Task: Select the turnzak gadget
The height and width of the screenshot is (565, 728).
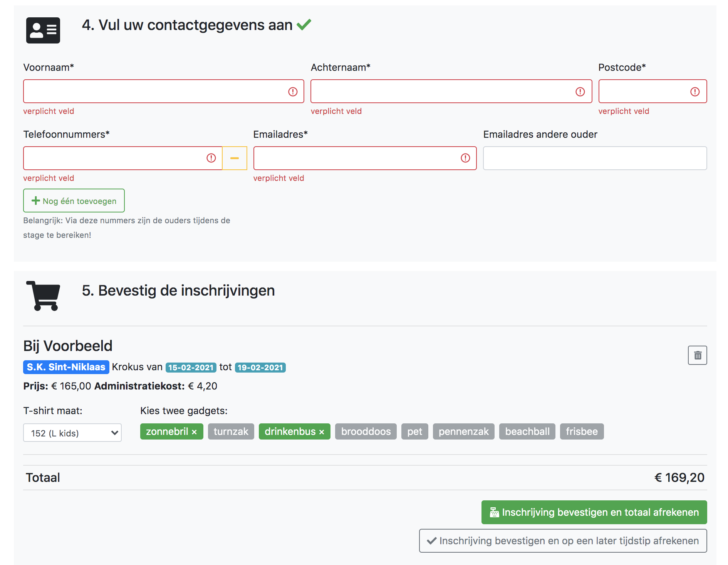Action: pyautogui.click(x=230, y=431)
